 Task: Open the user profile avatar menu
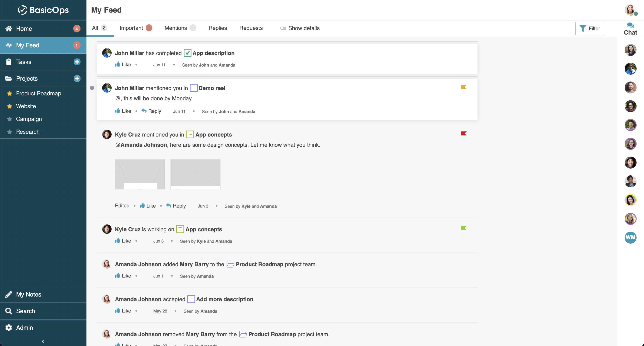pos(630,10)
